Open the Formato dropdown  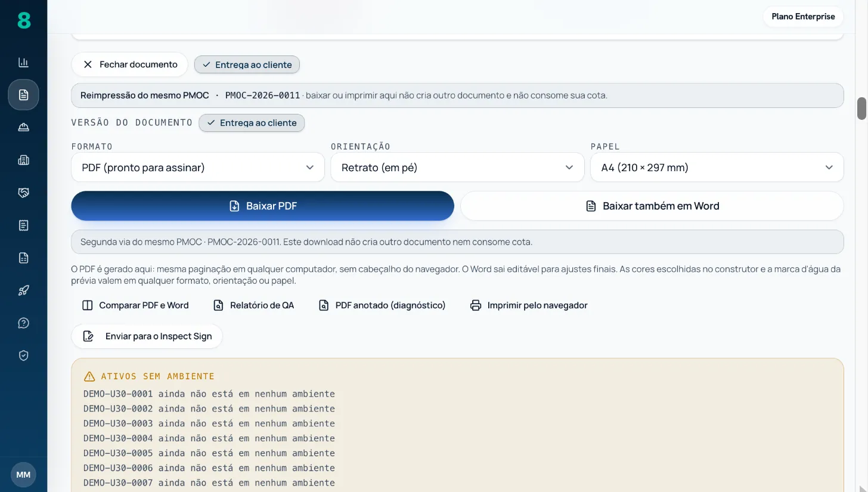pyautogui.click(x=198, y=168)
